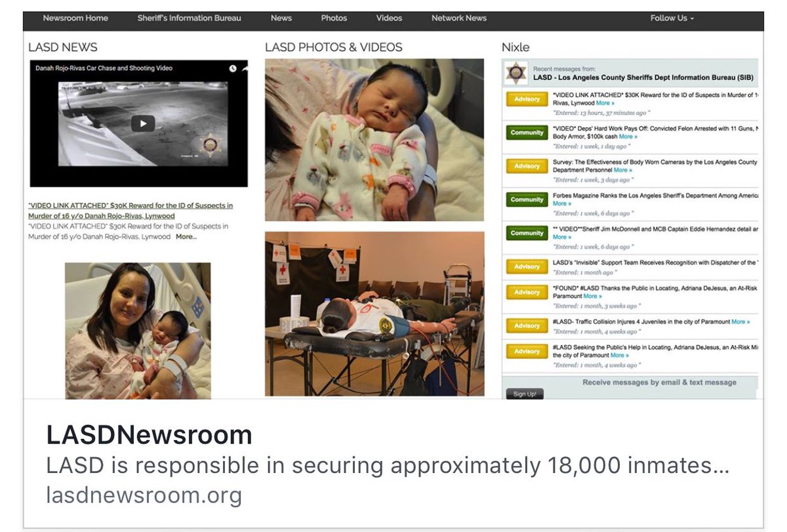Click the watch later clock icon
The width and height of the screenshot is (787, 532).
[x=232, y=68]
